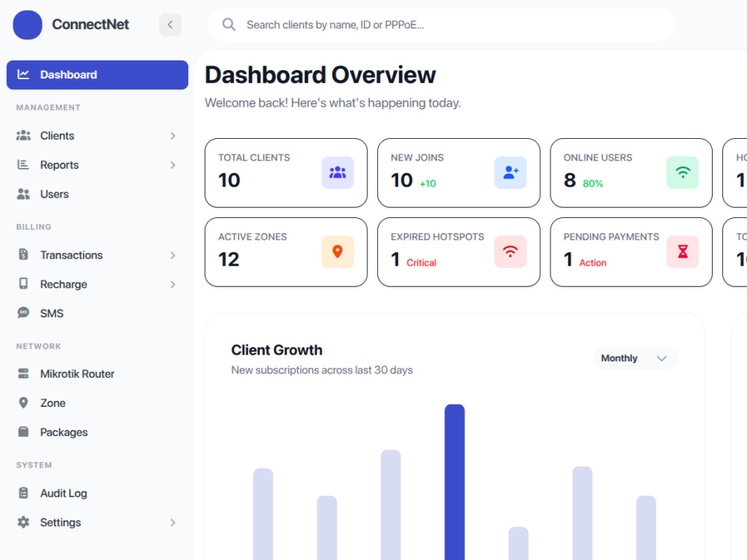Click the highlighted dark blue chart bar

[454, 482]
